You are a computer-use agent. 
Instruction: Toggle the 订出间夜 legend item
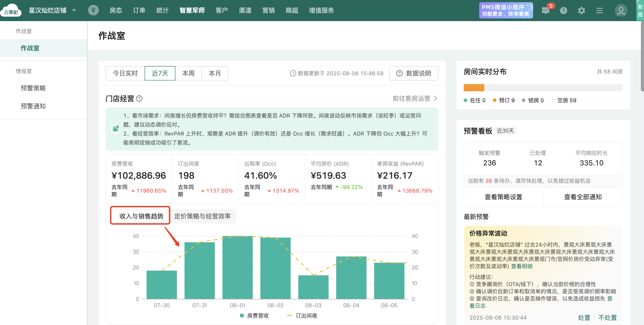[x=302, y=316]
